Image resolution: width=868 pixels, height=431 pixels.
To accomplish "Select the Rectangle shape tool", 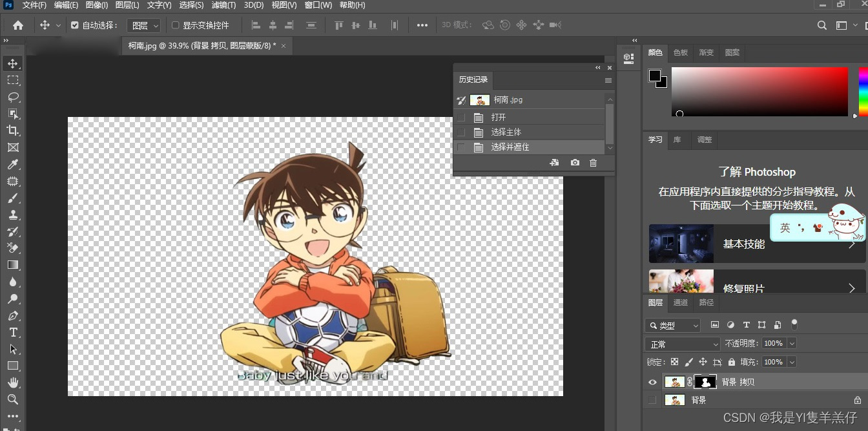I will [x=13, y=366].
